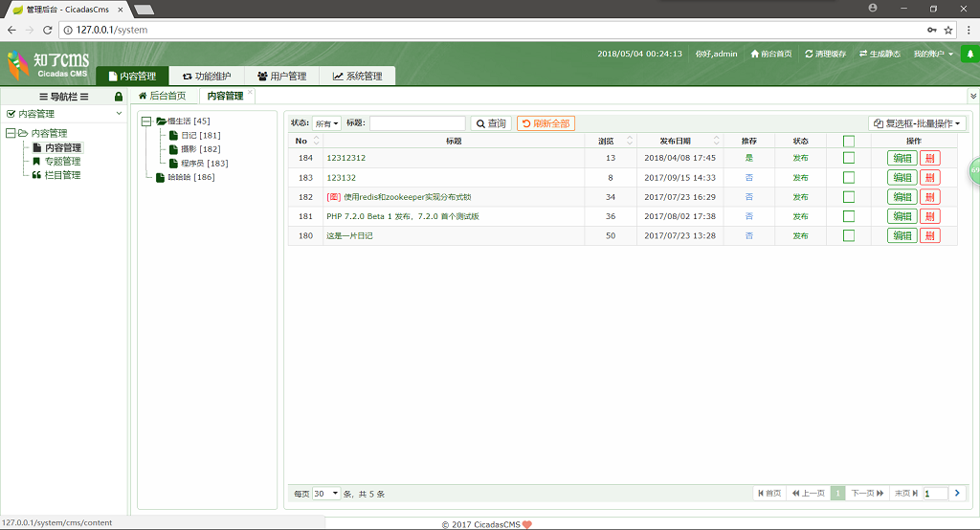
Task: Bookmark page with the star icon
Action: pyautogui.click(x=948, y=30)
